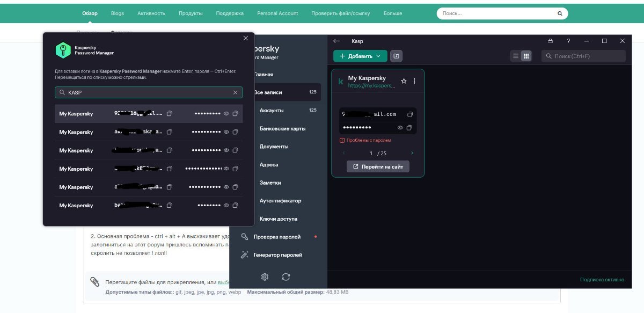Reveal the password on the My Kaspersky card
Screen dimensions: 644x313
[x=400, y=128]
